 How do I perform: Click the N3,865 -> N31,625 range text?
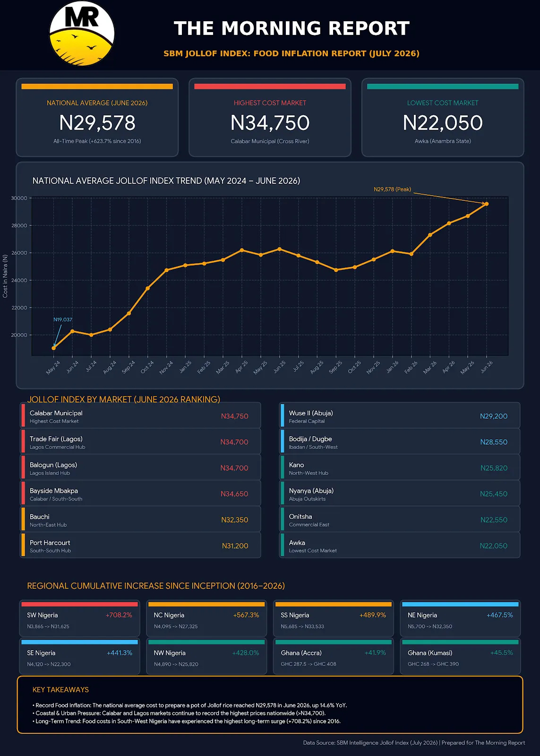[x=48, y=627]
